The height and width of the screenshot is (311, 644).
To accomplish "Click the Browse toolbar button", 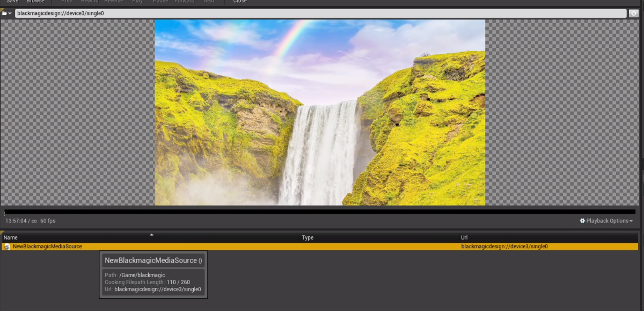I will click(35, 2).
